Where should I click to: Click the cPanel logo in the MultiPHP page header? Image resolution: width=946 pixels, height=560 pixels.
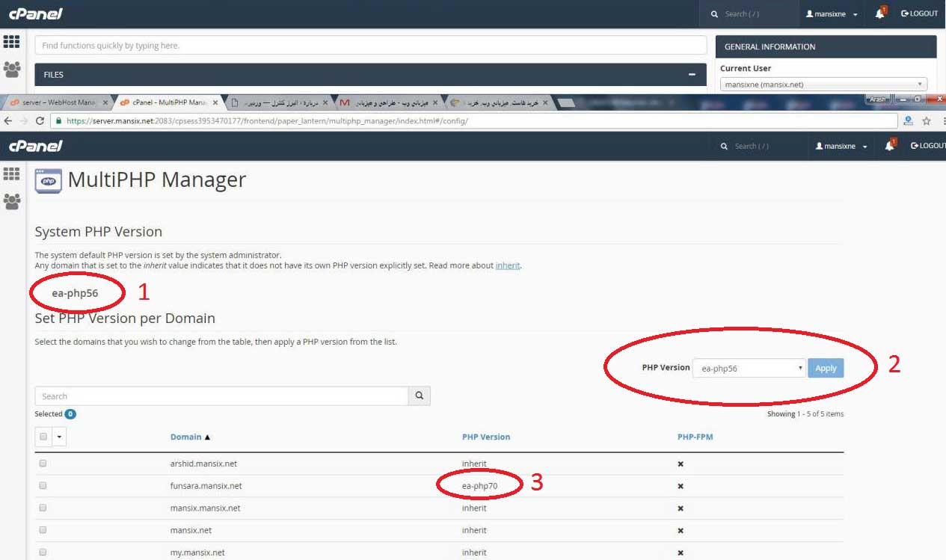(x=35, y=146)
